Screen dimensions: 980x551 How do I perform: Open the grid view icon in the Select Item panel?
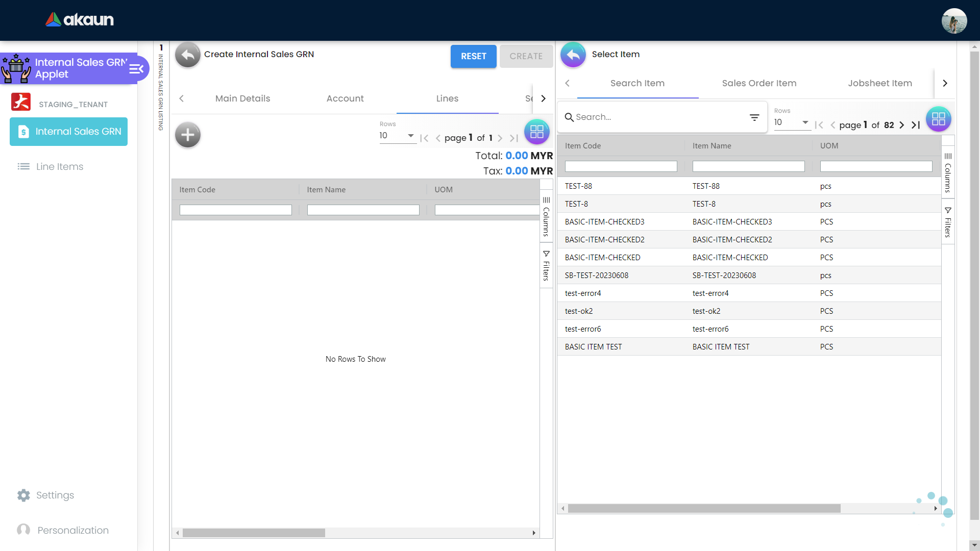click(938, 119)
